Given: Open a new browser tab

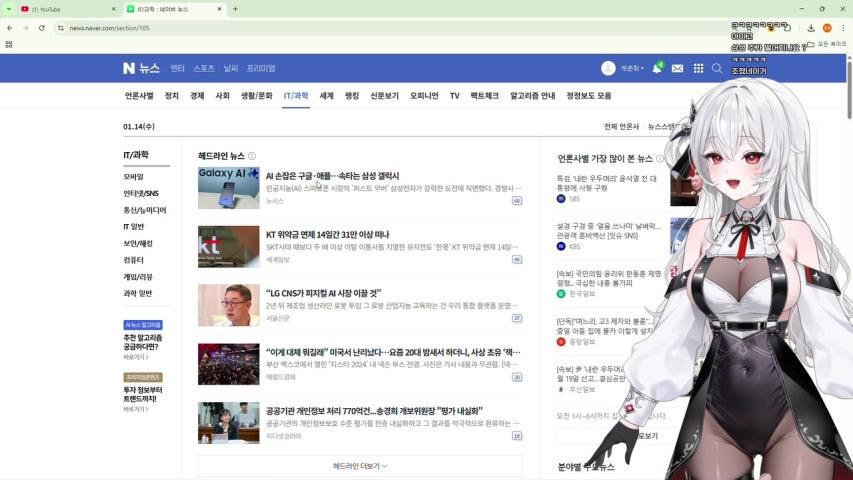Looking at the screenshot, I should pos(236,9).
